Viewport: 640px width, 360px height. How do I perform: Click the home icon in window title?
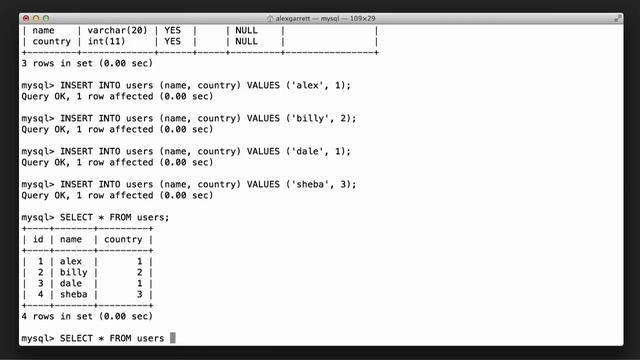pos(270,18)
